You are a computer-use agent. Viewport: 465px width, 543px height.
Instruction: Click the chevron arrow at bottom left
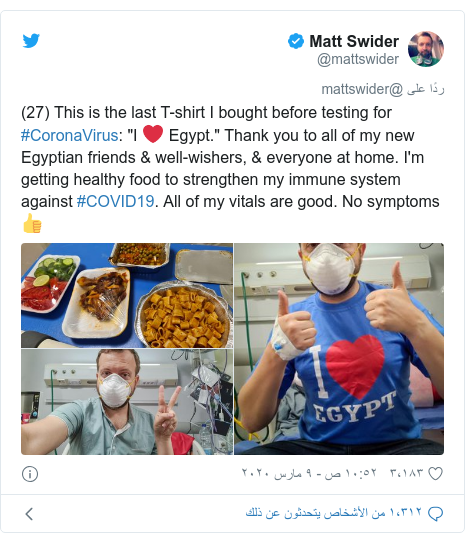(x=29, y=514)
